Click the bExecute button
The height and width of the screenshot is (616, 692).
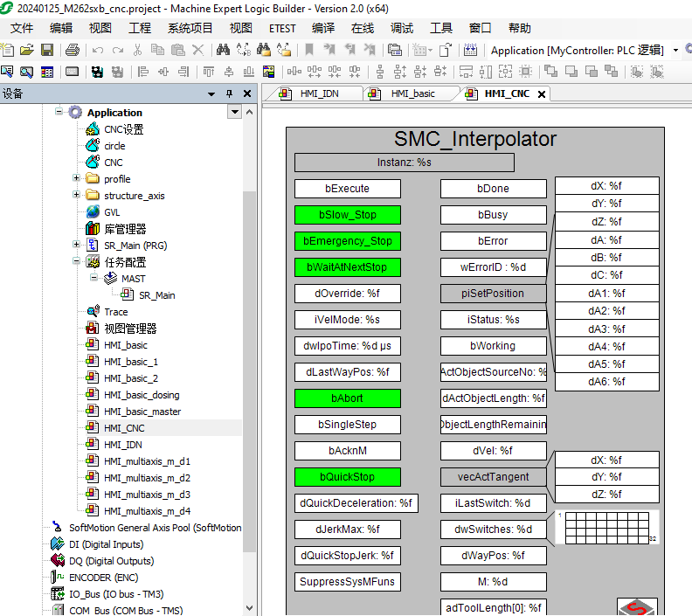click(x=347, y=189)
